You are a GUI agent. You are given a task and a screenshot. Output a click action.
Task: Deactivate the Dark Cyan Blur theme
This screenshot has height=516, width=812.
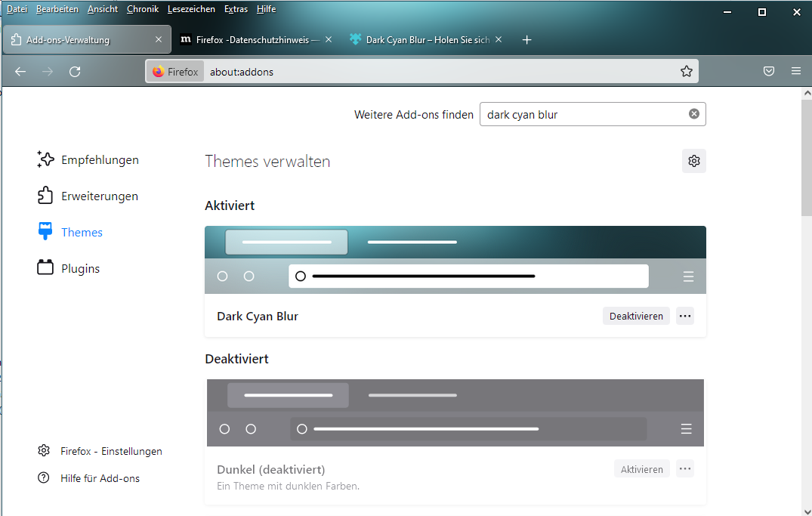[636, 317]
